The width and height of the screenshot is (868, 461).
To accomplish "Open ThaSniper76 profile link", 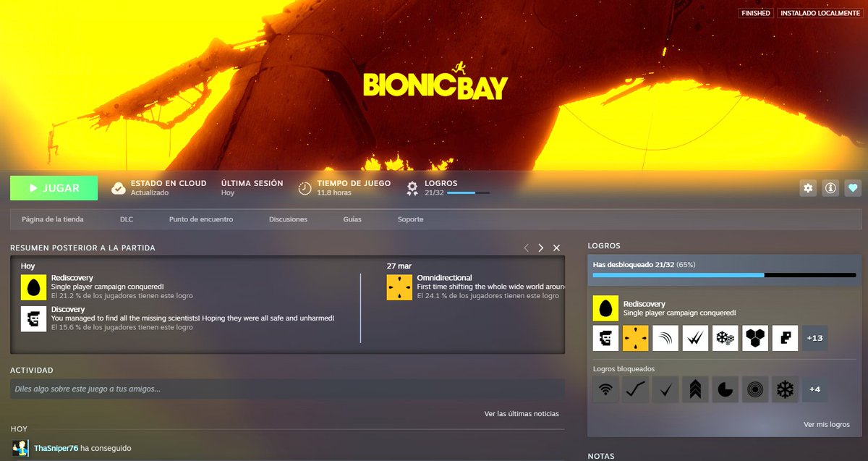I will point(56,449).
